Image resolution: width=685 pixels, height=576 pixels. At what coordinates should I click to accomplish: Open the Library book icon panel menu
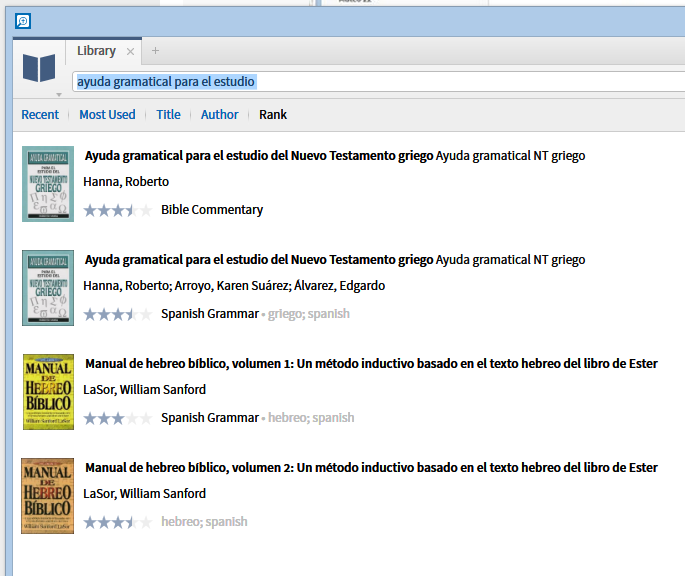39,68
